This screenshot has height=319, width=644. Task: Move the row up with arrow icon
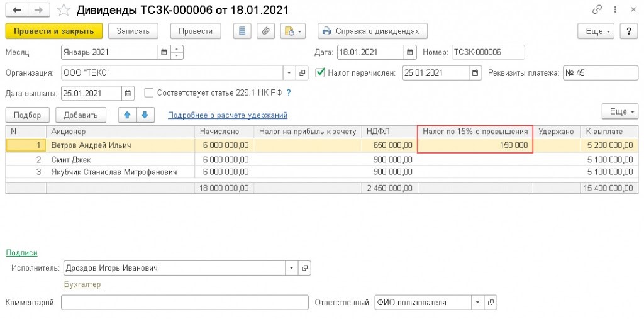[x=126, y=115]
